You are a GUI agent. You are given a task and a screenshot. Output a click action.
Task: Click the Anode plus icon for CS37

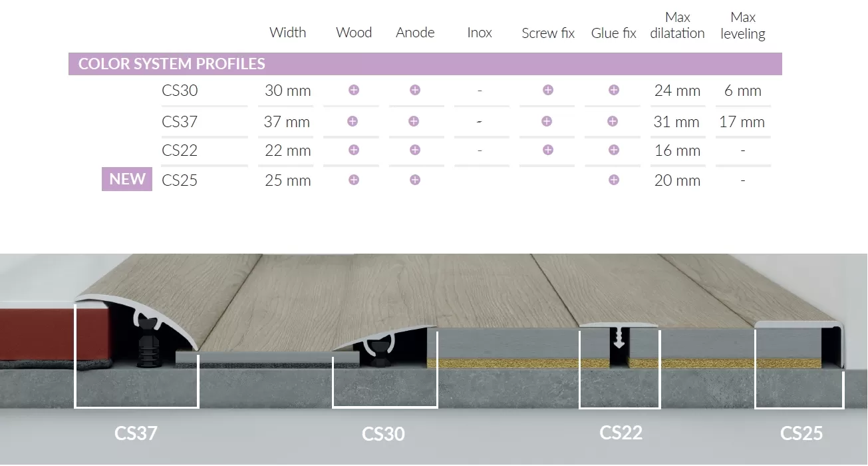[x=414, y=121]
